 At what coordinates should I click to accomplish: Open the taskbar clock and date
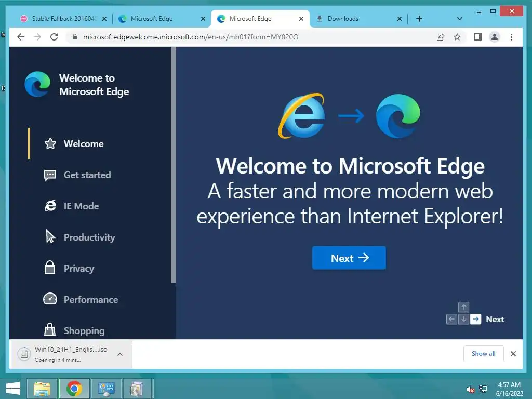click(x=509, y=389)
